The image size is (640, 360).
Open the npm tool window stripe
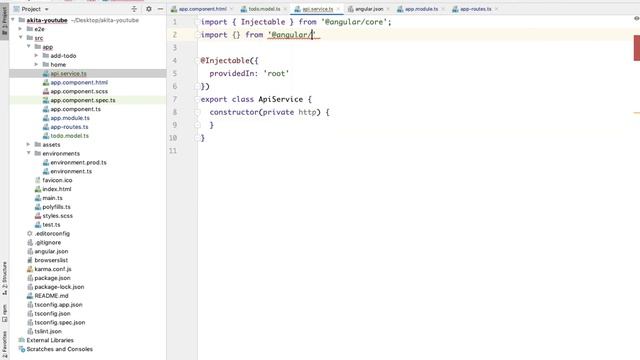4,313
